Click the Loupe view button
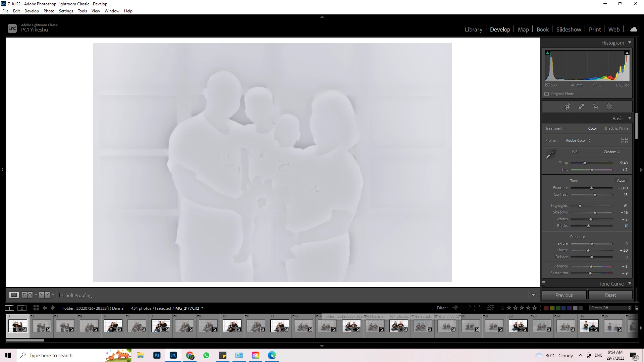This screenshot has width=644, height=362. (14, 295)
